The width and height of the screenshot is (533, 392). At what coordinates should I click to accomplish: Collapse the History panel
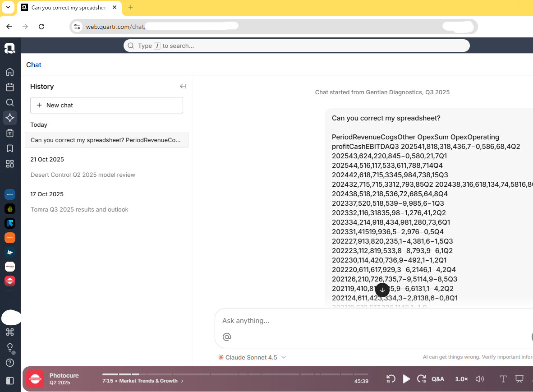point(183,86)
